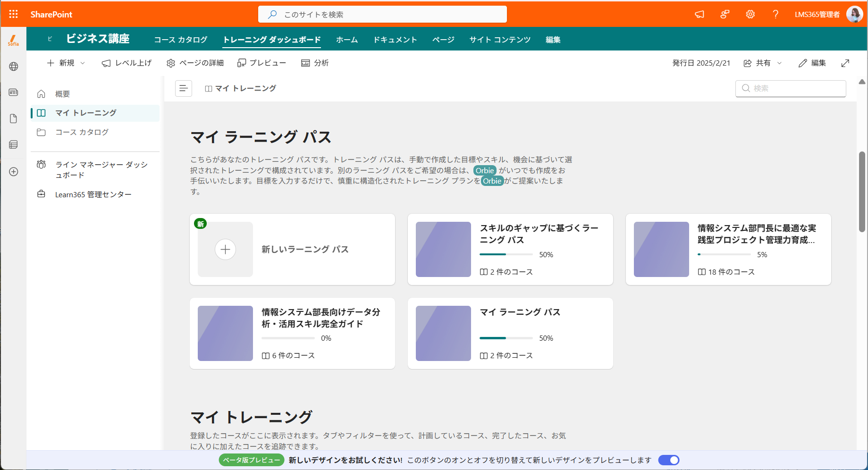868x470 pixels.
Task: Toggle the hamburger navigation pane button
Action: (x=184, y=88)
